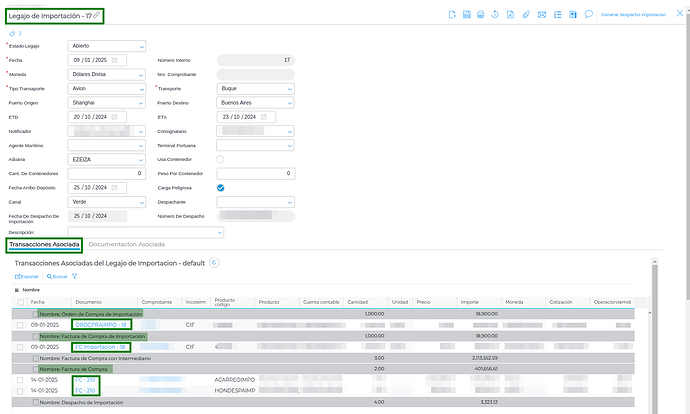Click the paperclip attachment icon
This screenshot has height=414, width=690.
(526, 15)
